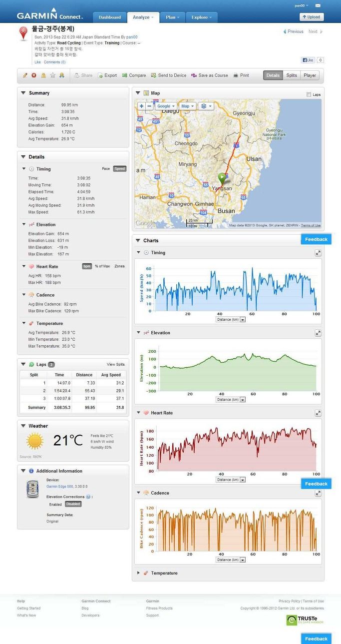Click the Upload button
Image resolution: width=341 pixels, height=644 pixels.
click(x=312, y=17)
